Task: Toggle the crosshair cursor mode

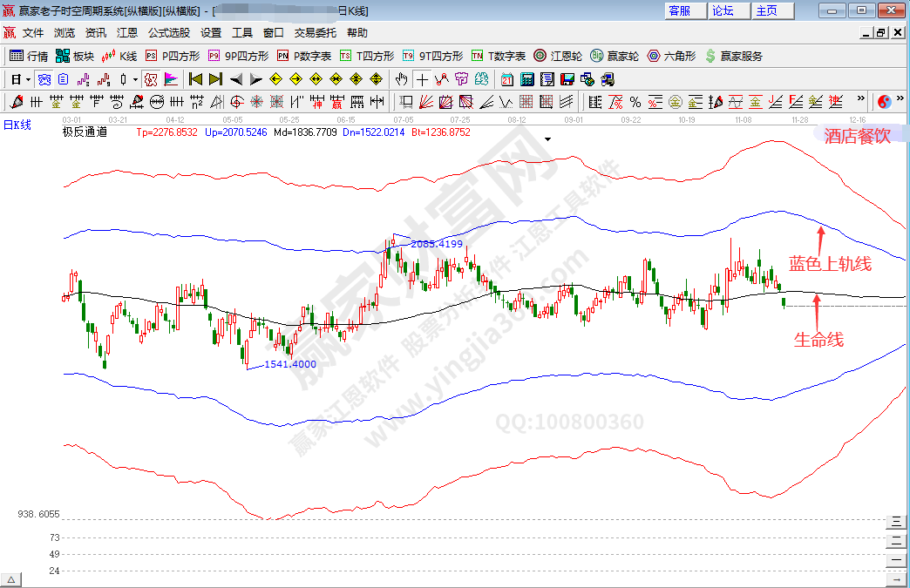Action: click(x=421, y=79)
